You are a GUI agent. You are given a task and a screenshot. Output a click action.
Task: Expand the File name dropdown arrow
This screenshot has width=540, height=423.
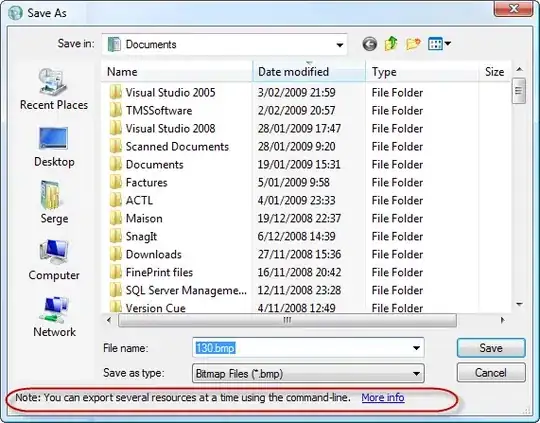click(416, 348)
